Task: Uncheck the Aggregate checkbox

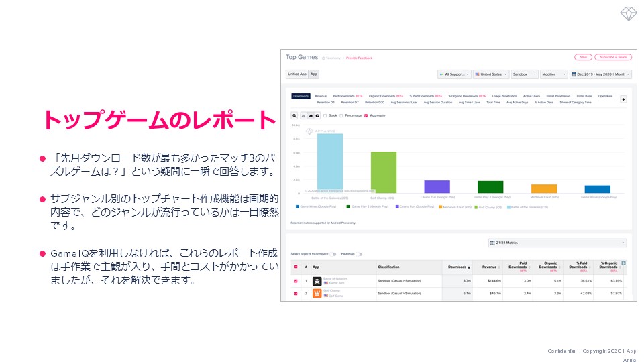Action: [366, 115]
